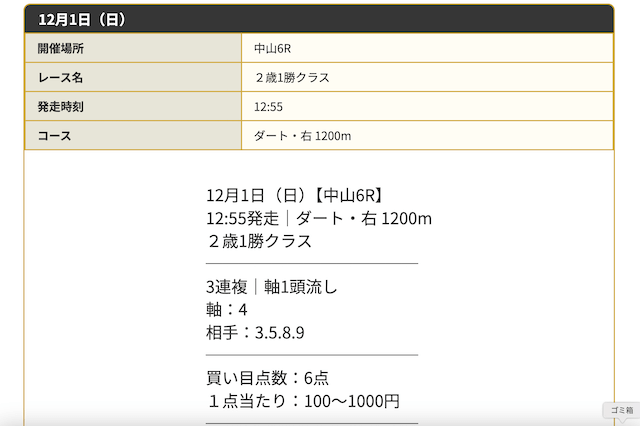This screenshot has width=640, height=426.
Task: Click the 12月1日（日）【中山6R】 text line
Action: click(294, 195)
